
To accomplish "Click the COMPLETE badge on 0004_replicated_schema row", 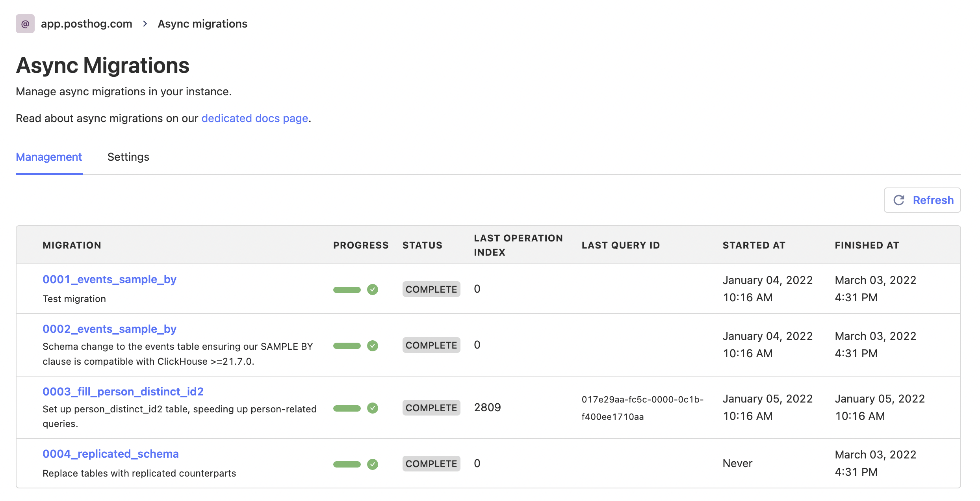I will coord(431,464).
